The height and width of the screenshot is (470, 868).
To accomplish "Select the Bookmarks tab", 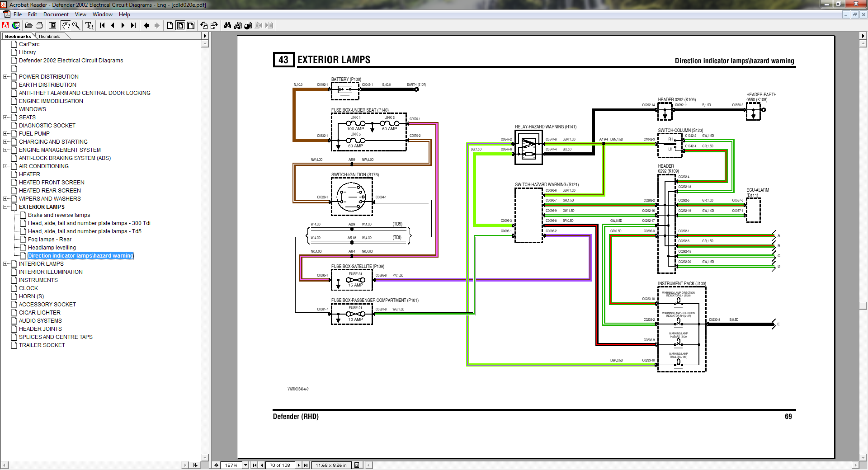I will point(18,36).
